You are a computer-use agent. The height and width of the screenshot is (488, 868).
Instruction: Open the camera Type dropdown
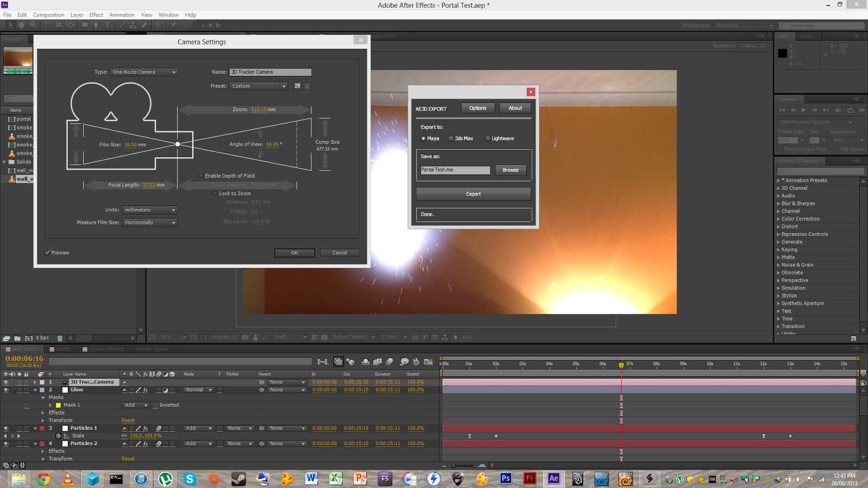(144, 72)
